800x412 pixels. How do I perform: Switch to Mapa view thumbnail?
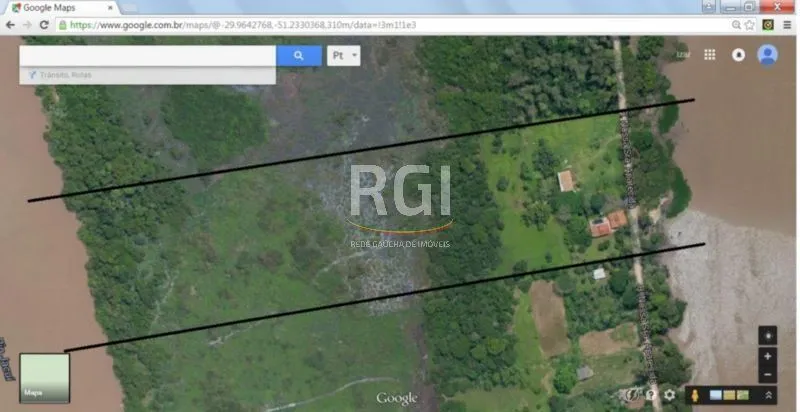tap(44, 378)
